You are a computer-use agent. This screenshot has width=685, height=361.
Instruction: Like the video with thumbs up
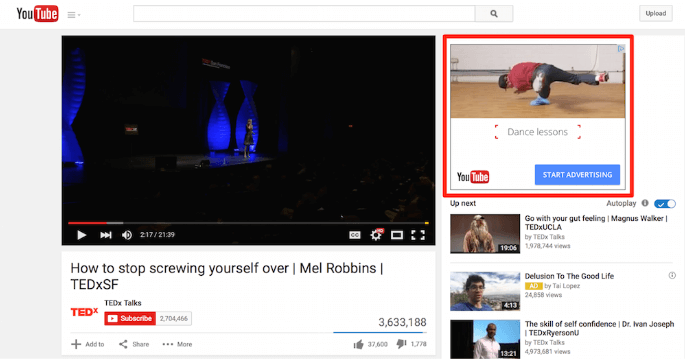point(359,344)
